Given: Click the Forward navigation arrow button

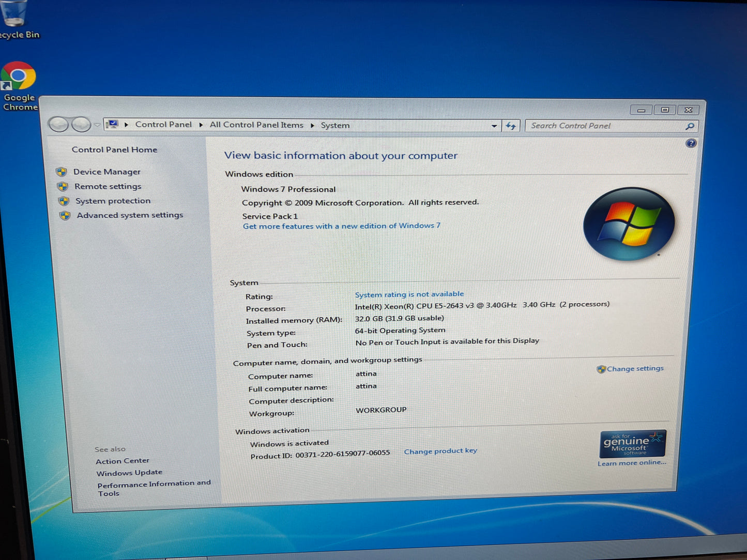Looking at the screenshot, I should click(x=81, y=125).
